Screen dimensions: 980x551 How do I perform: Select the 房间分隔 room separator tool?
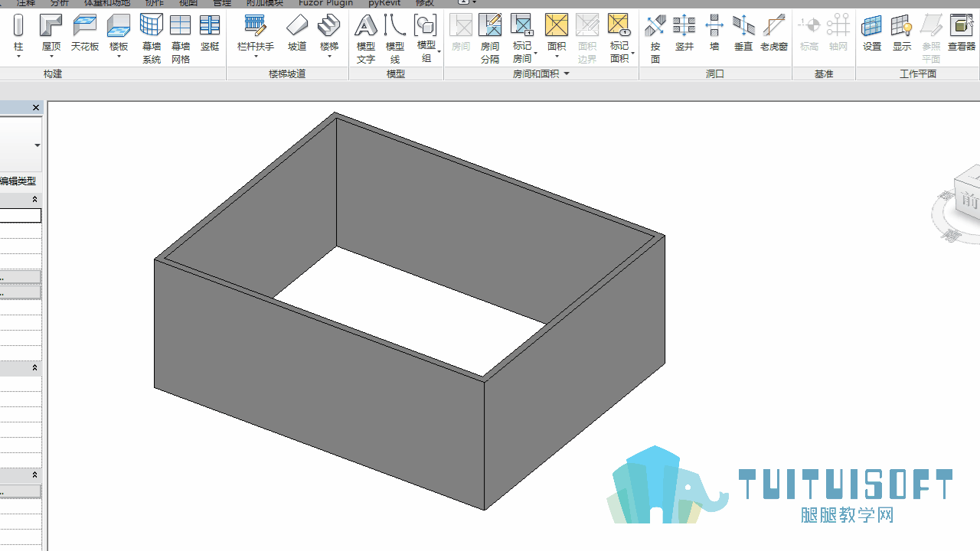[490, 38]
